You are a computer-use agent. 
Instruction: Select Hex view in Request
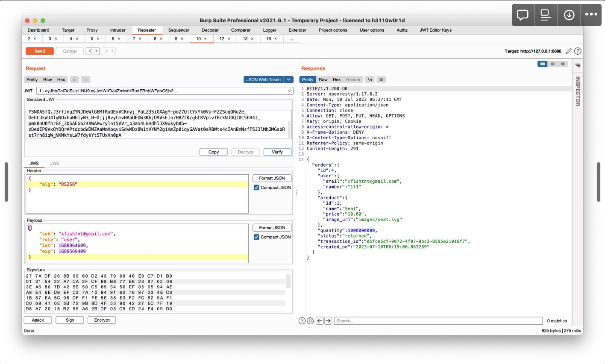[61, 79]
